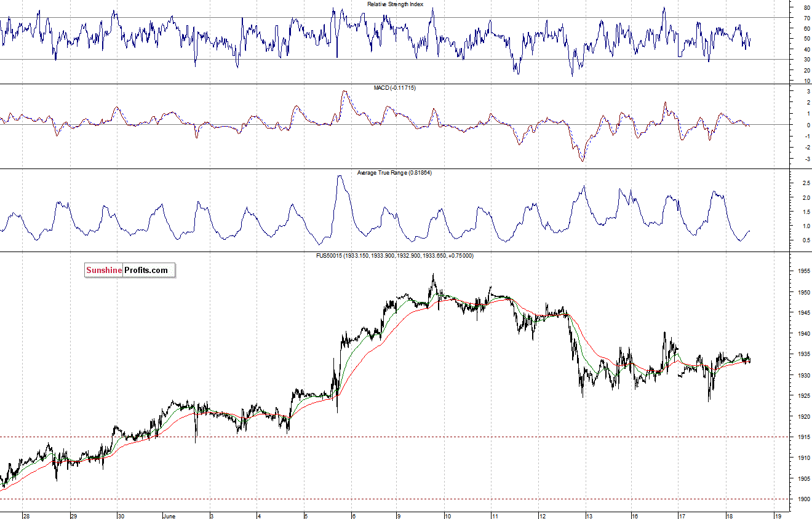Screen dimensions: 812x519
Task: Click date label 16 on the time axis
Action: [635, 515]
